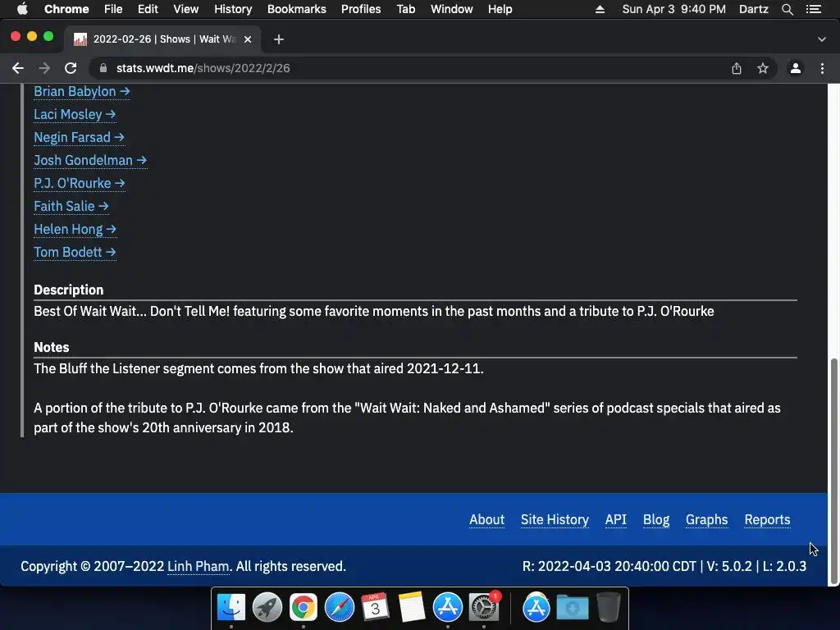
Task: Visit the Graphs footer link
Action: 706,519
